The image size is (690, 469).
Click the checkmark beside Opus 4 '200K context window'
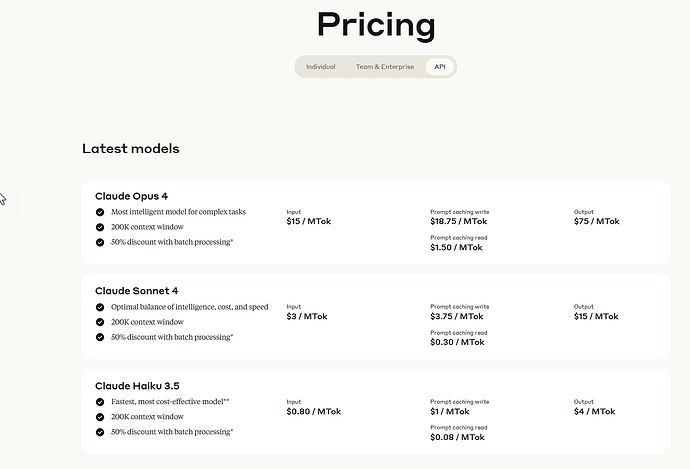(100, 227)
